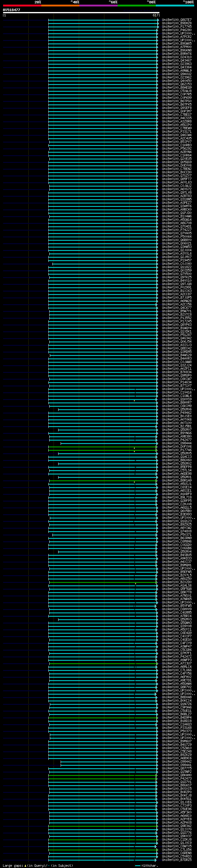Select the UniRef100_P17745 hit label
The width and height of the screenshot is (197, 868).
pos(176,26)
